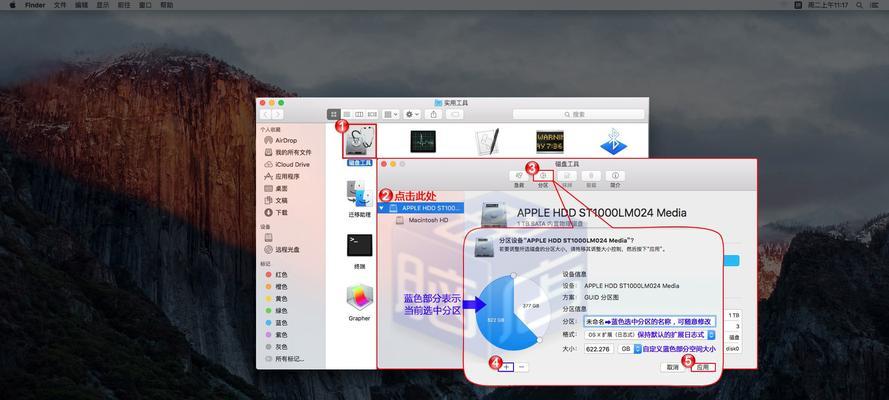Open the Activity Monitor icon in Finder

(x=423, y=142)
